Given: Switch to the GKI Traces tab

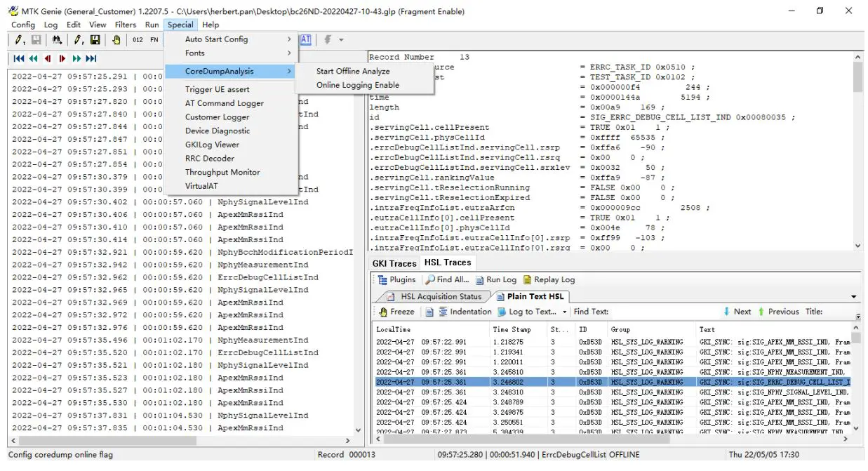Looking at the screenshot, I should [x=394, y=263].
